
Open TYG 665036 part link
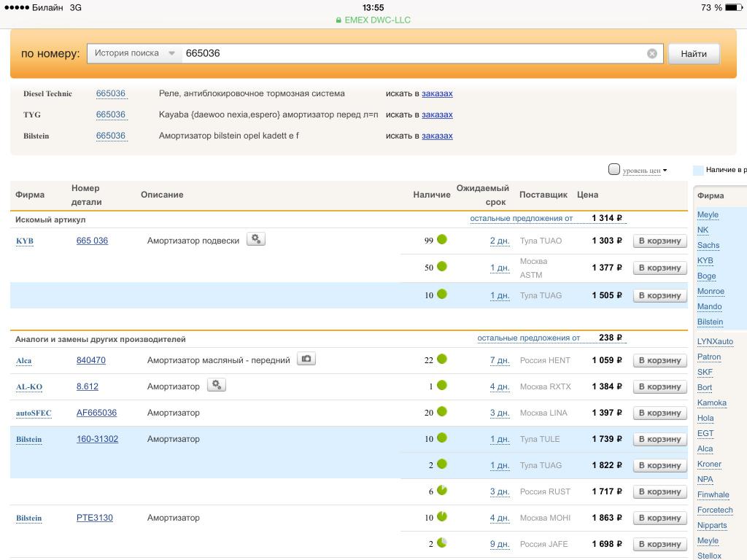pyautogui.click(x=111, y=114)
